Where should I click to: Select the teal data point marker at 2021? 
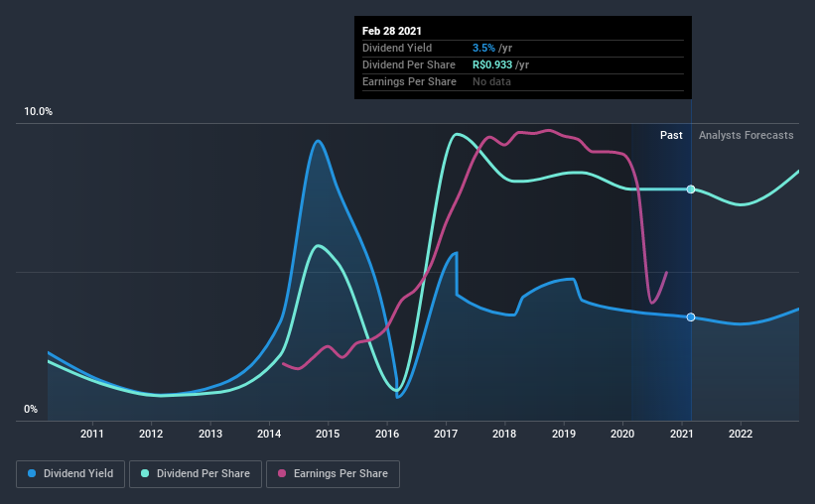point(691,189)
